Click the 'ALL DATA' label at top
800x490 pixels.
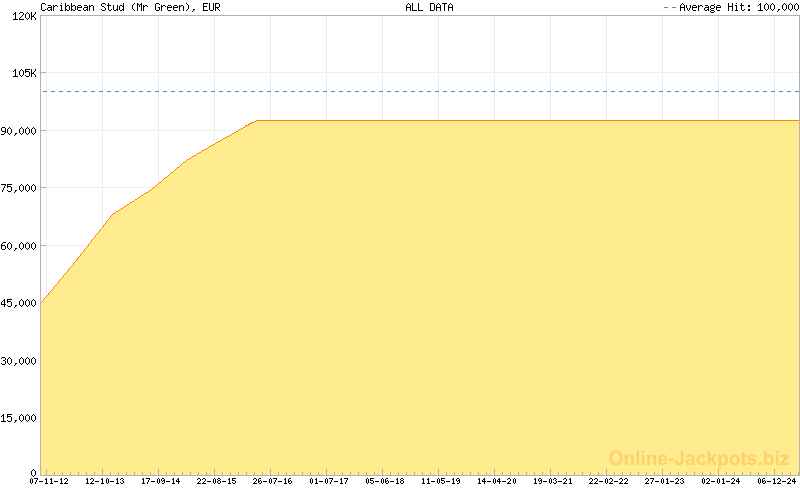[429, 7]
